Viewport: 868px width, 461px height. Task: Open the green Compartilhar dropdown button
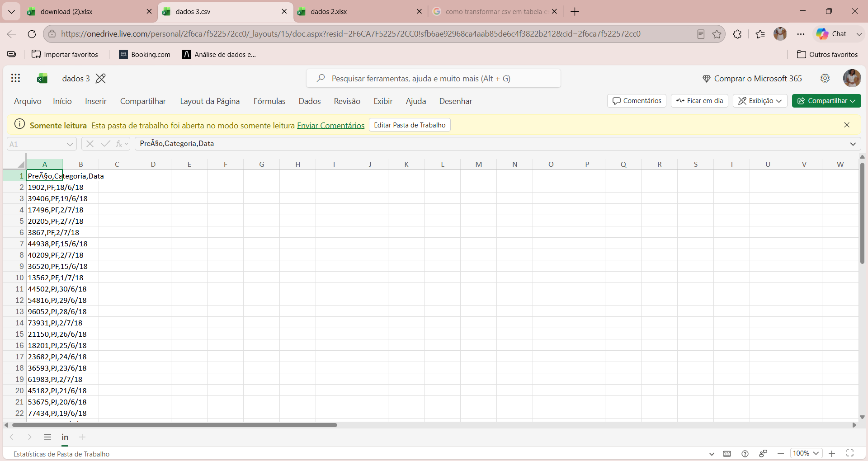click(826, 101)
